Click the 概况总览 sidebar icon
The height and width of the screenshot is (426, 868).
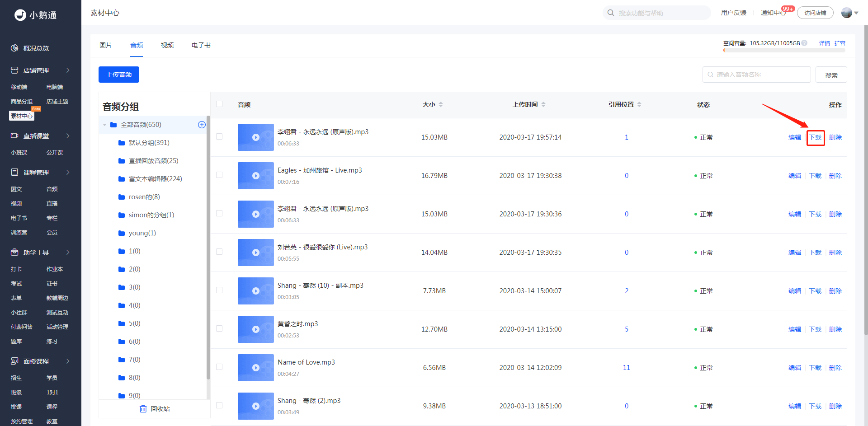point(14,48)
